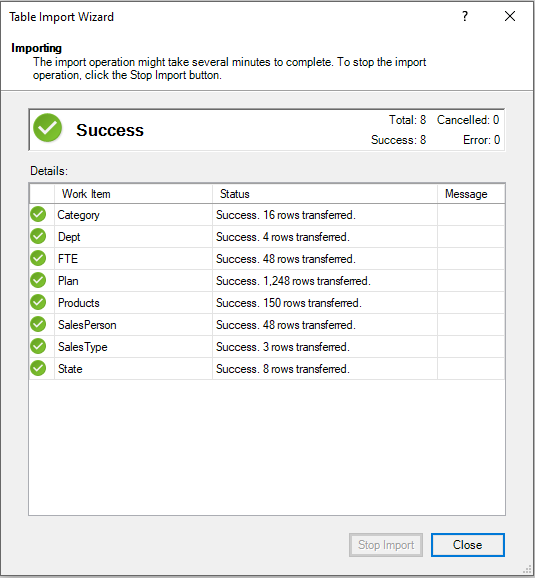Select the Dept work item name
The image size is (535, 578).
69,237
